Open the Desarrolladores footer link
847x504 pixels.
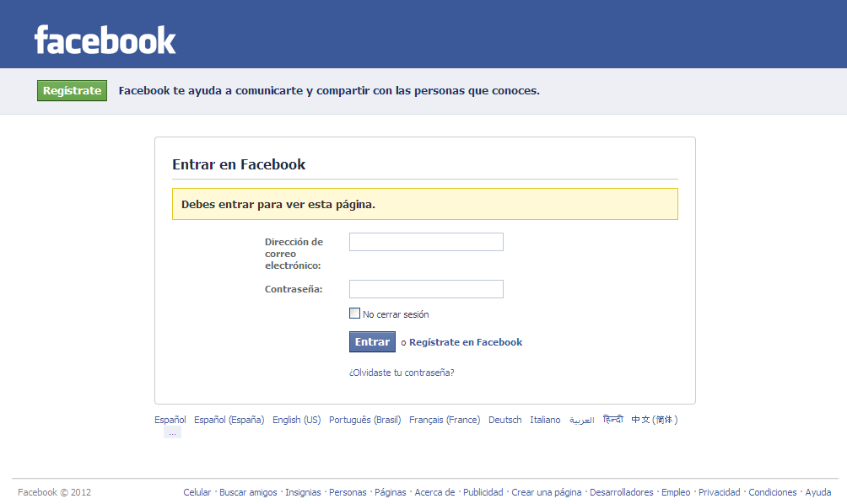621,492
